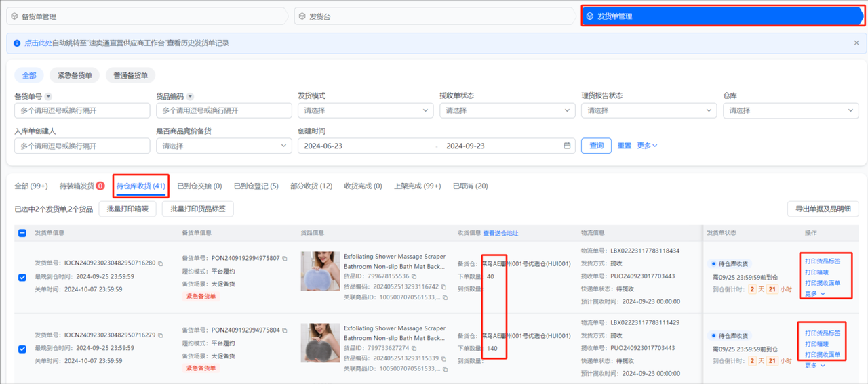868x384 pixels.
Task: Copy product code 2024052513293115339
Action: (444, 358)
